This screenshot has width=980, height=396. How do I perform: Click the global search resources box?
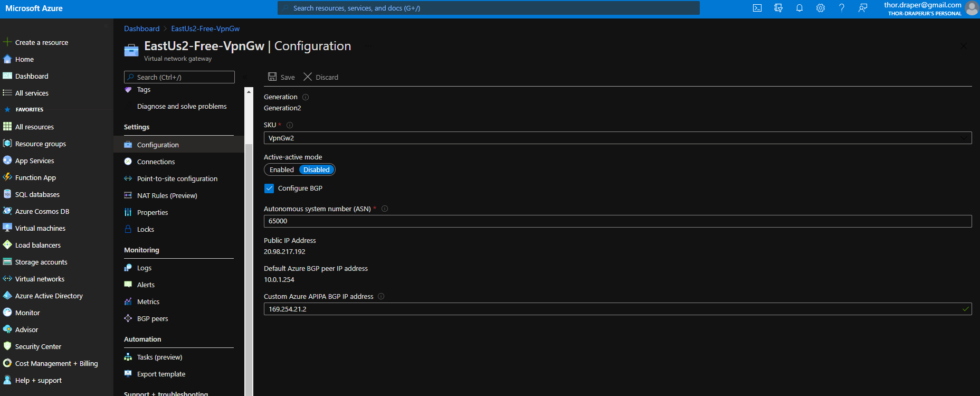(x=489, y=8)
